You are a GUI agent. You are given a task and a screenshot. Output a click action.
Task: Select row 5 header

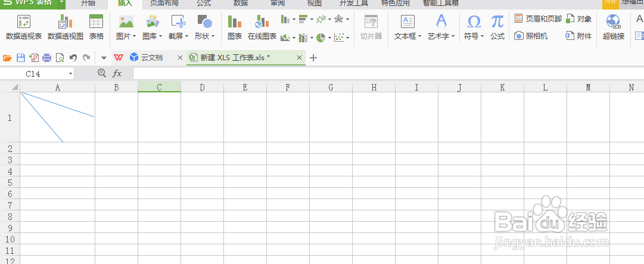coord(10,182)
